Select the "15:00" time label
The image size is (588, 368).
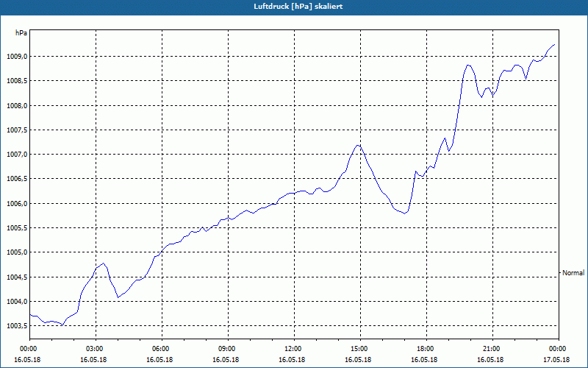pos(360,349)
